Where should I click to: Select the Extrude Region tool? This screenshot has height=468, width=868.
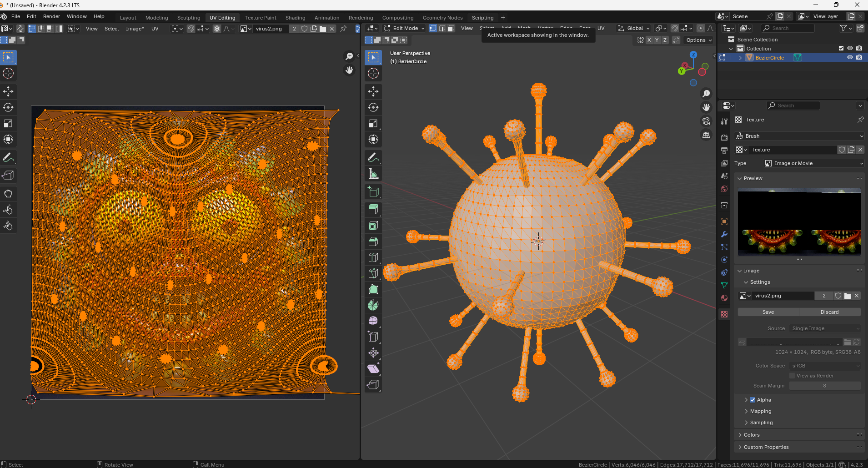[x=373, y=210]
